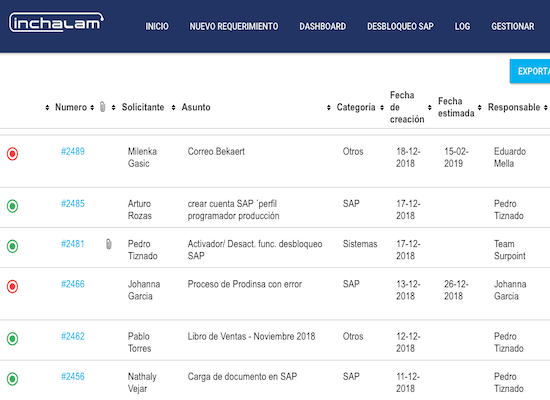The height and width of the screenshot is (400, 550).
Task: Sort table by Numero column
Action: tap(71, 107)
